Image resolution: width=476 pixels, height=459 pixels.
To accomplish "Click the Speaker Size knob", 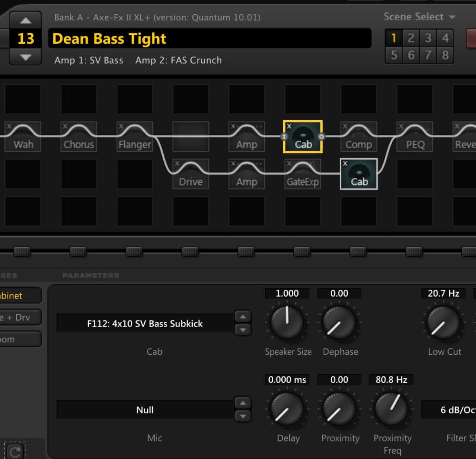I will [287, 322].
